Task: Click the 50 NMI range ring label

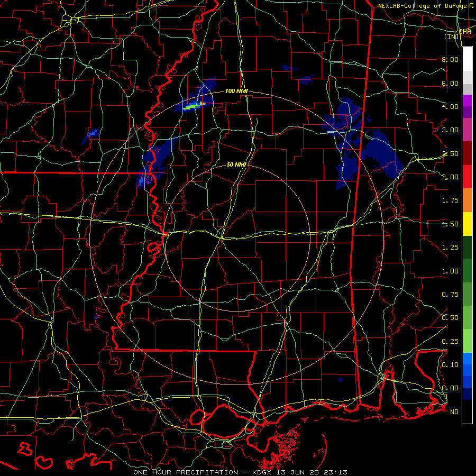Action: (236, 164)
